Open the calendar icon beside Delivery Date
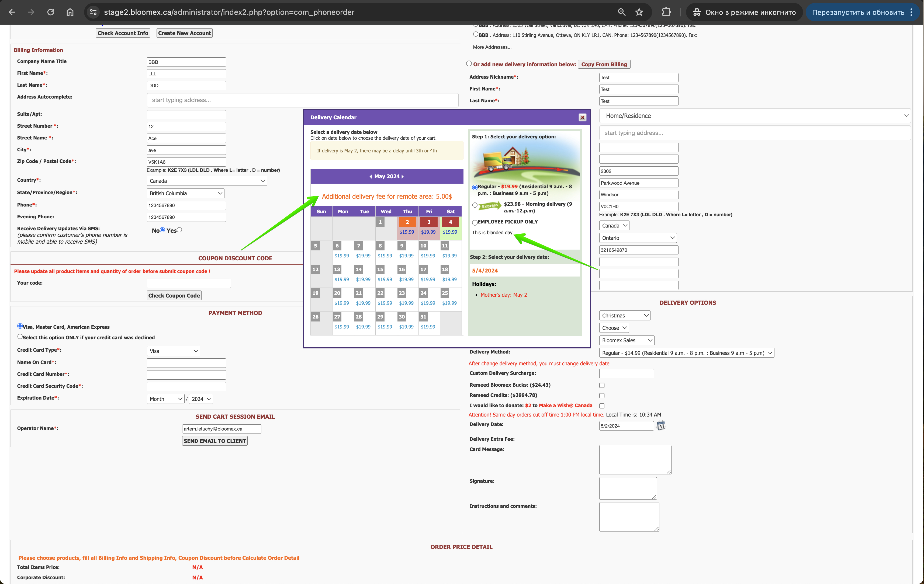Viewport: 924px width, 584px height. click(661, 425)
